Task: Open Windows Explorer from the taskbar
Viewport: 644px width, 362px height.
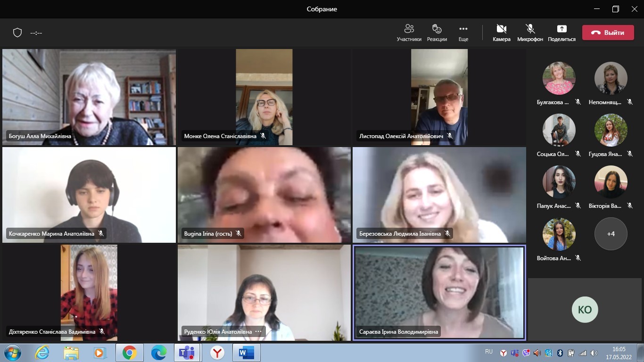Action: tap(71, 353)
